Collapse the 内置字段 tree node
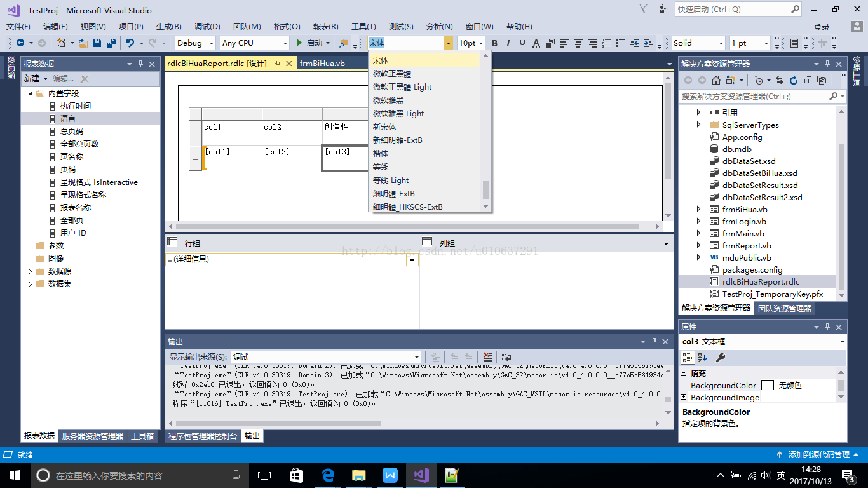This screenshot has height=488, width=868. coord(30,93)
